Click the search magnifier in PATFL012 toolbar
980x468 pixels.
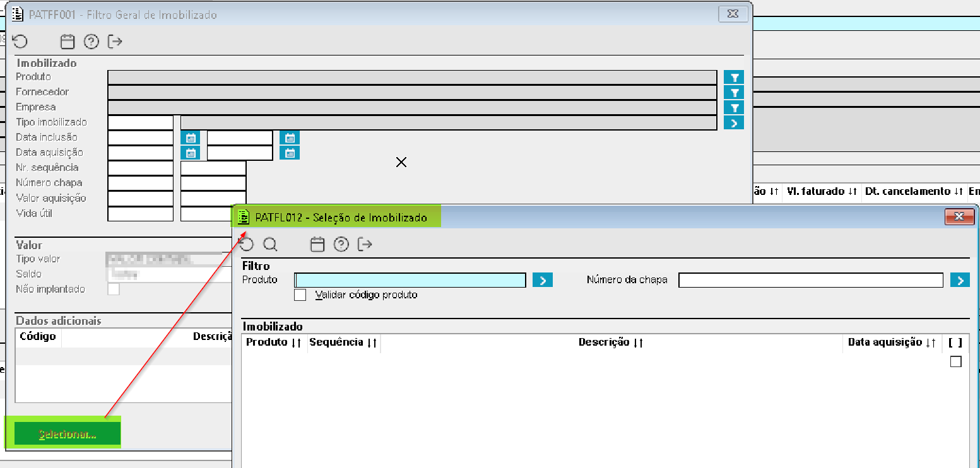tap(270, 245)
